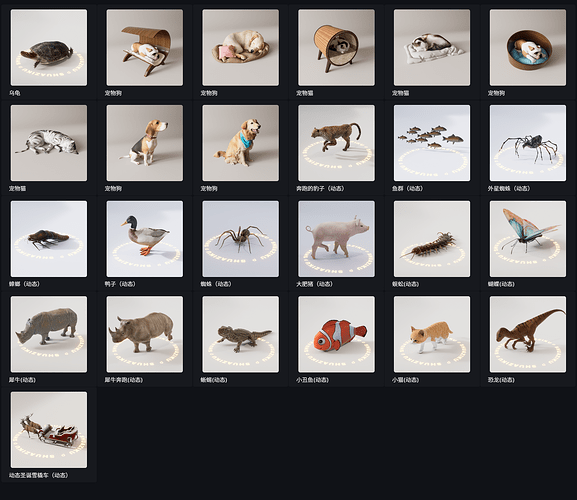
Task: Click the label '犀牛(动态)'
Action: 22,380
